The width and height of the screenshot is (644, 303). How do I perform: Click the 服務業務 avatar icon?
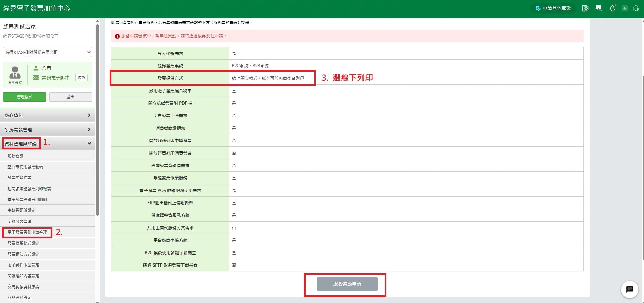point(15,73)
